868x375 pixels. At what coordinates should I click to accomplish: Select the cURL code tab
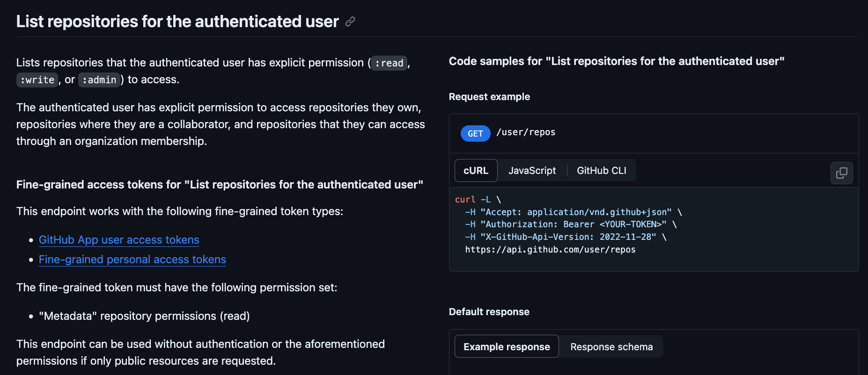[476, 171]
